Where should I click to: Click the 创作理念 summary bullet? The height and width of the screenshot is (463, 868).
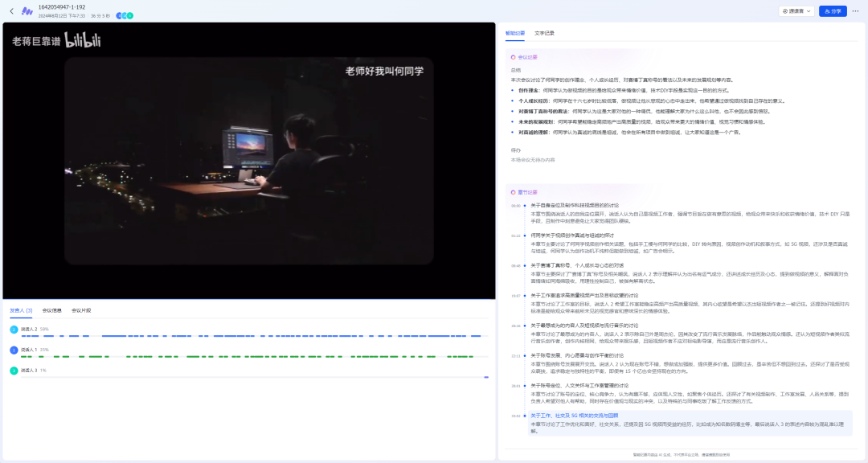tap(624, 90)
